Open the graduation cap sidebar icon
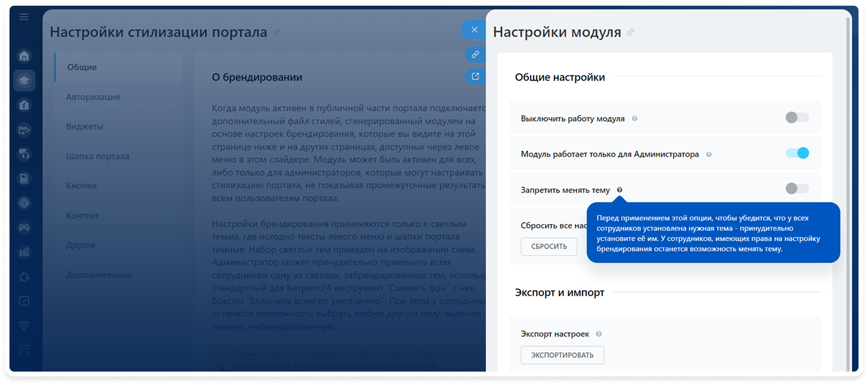The image size is (868, 385). coord(24,81)
